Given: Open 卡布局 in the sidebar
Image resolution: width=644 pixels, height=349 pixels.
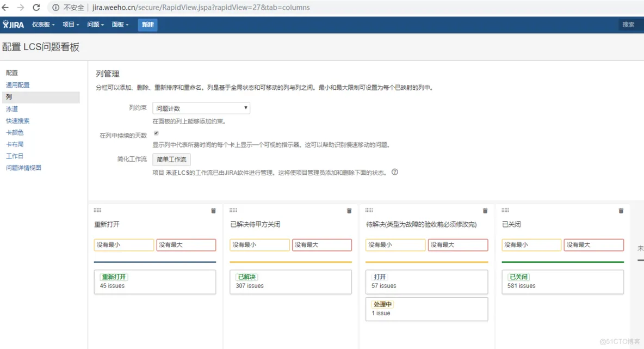Looking at the screenshot, I should (x=15, y=144).
